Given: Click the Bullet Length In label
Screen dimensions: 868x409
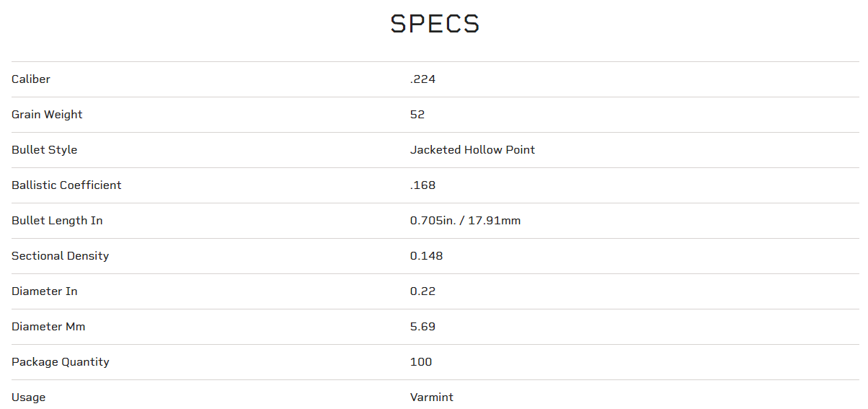Looking at the screenshot, I should tap(57, 221).
